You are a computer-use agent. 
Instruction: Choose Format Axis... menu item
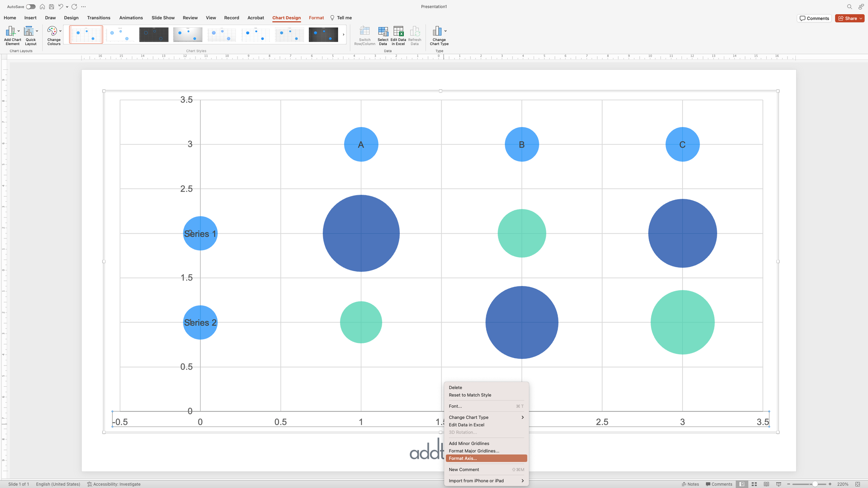[x=486, y=458]
